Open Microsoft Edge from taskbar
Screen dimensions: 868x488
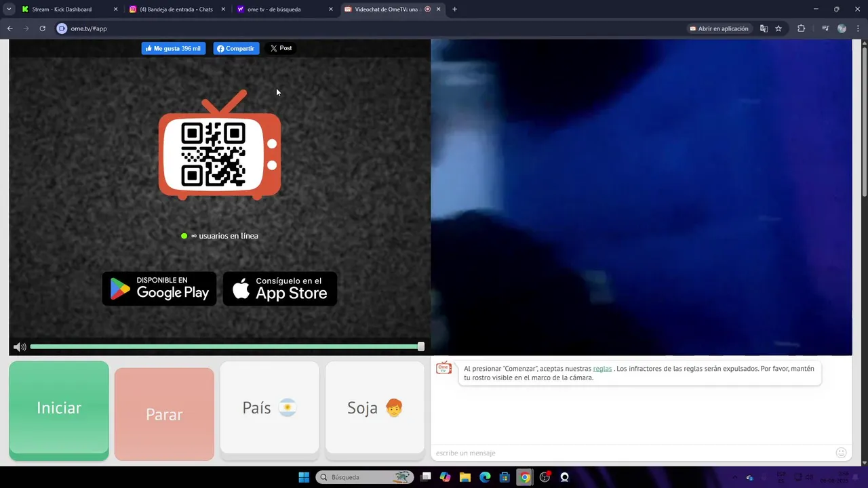point(485,477)
